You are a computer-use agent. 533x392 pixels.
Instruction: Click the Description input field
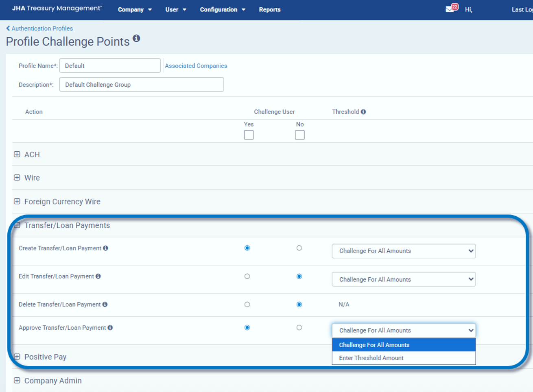point(141,85)
